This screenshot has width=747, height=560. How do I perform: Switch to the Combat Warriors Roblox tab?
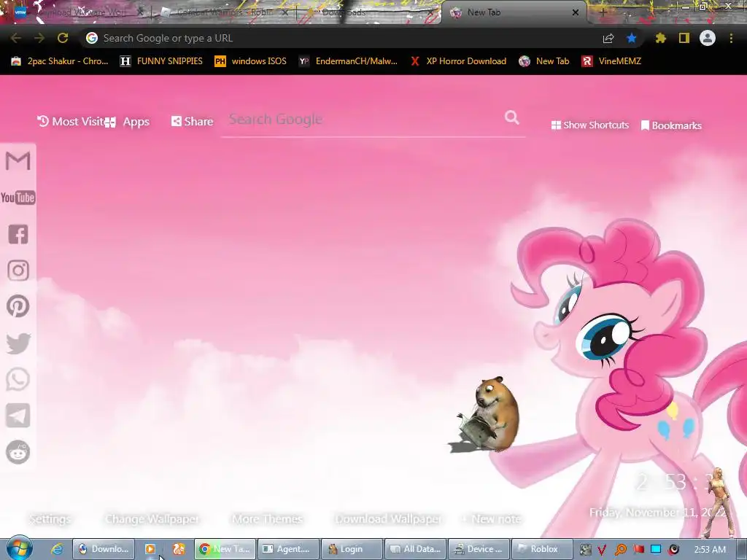[x=224, y=13]
